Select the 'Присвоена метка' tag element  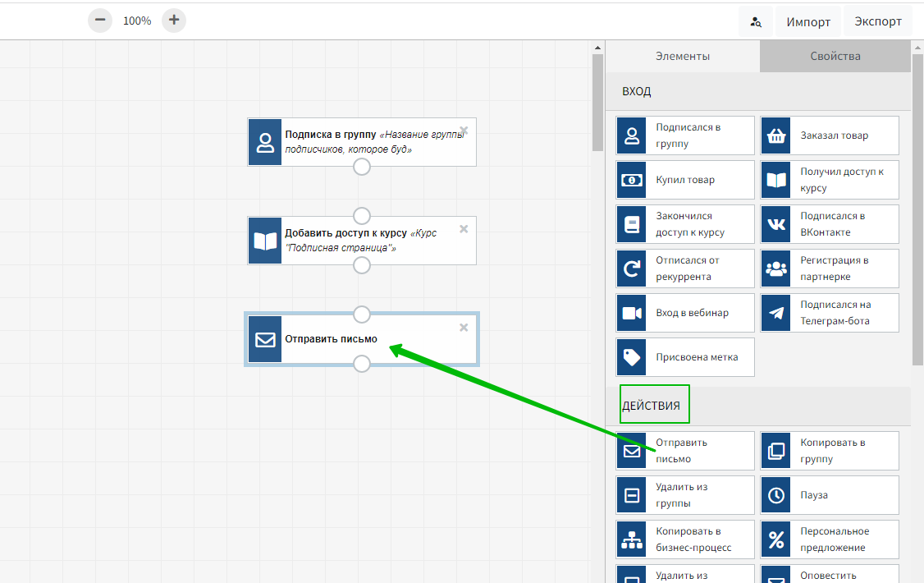pos(685,357)
